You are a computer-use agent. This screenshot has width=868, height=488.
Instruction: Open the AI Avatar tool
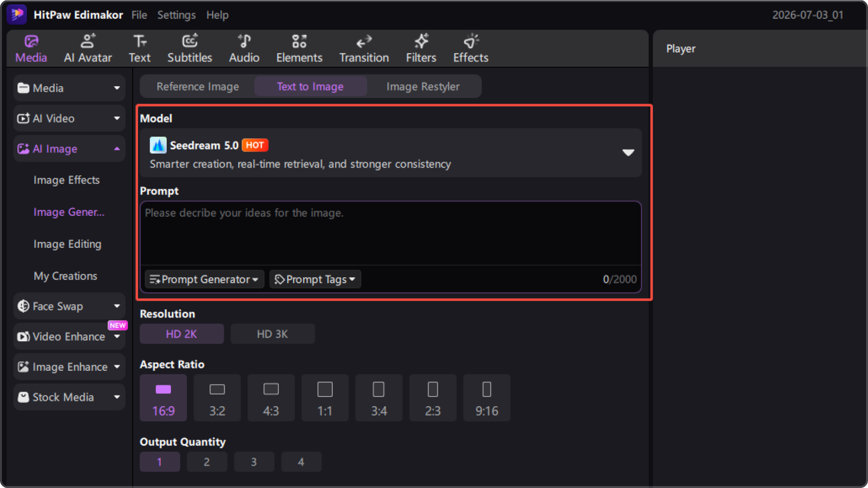88,49
